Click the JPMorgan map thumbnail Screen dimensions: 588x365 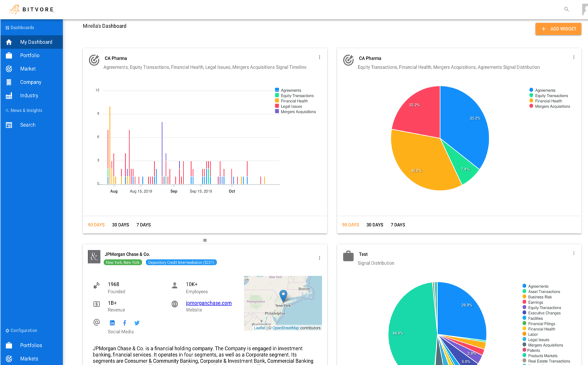pyautogui.click(x=283, y=303)
